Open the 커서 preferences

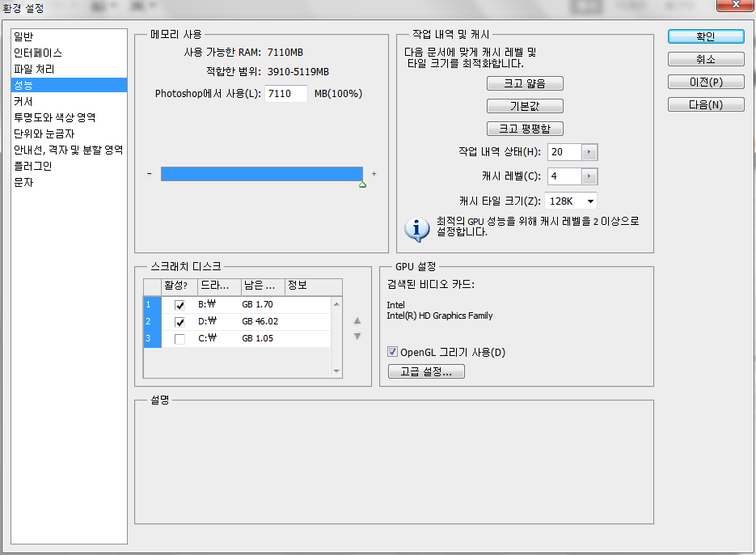click(x=69, y=101)
